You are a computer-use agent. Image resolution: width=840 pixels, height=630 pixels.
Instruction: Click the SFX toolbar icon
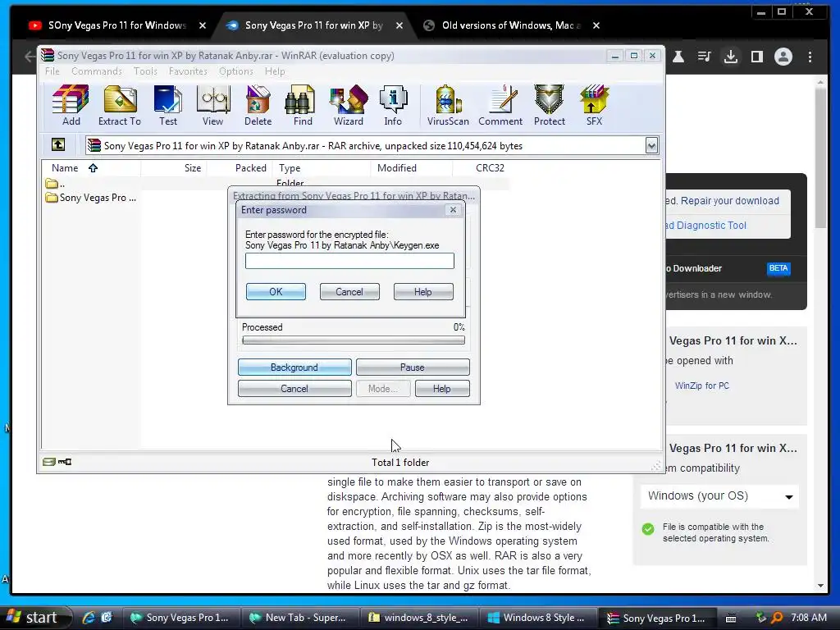click(594, 105)
